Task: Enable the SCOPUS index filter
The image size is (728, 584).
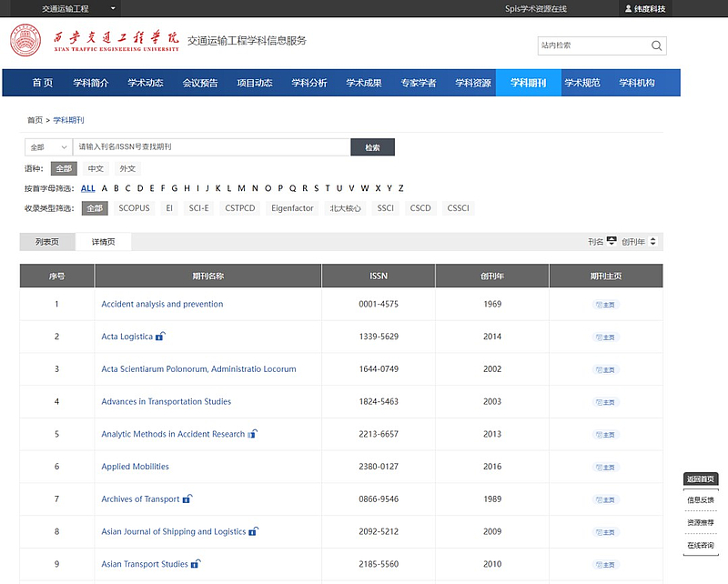Action: coord(134,208)
